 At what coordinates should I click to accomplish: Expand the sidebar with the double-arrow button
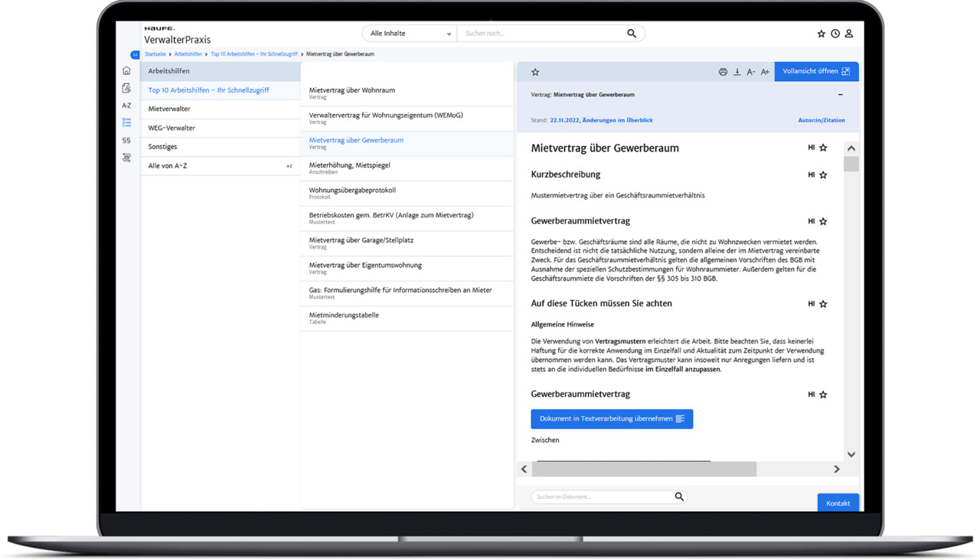tap(135, 54)
